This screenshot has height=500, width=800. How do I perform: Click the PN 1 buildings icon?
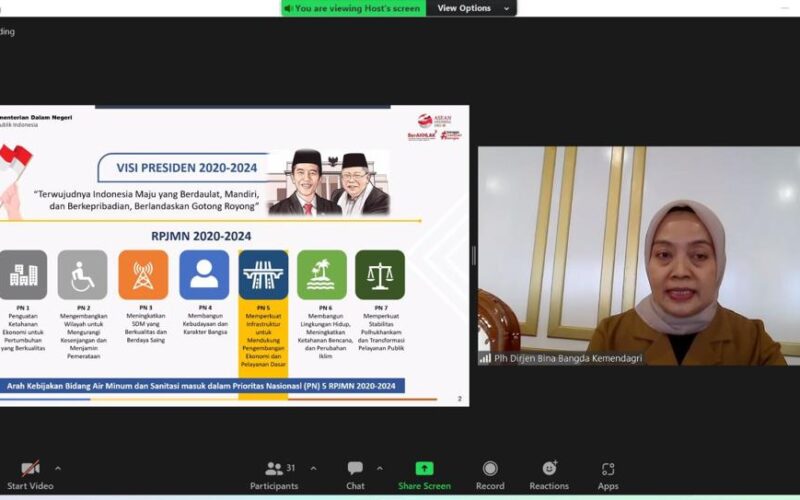23,274
